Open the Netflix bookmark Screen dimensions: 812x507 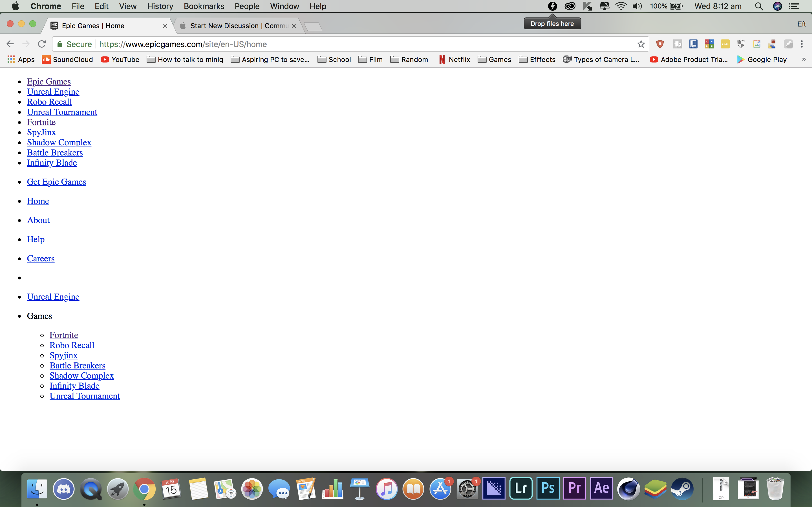tap(454, 59)
